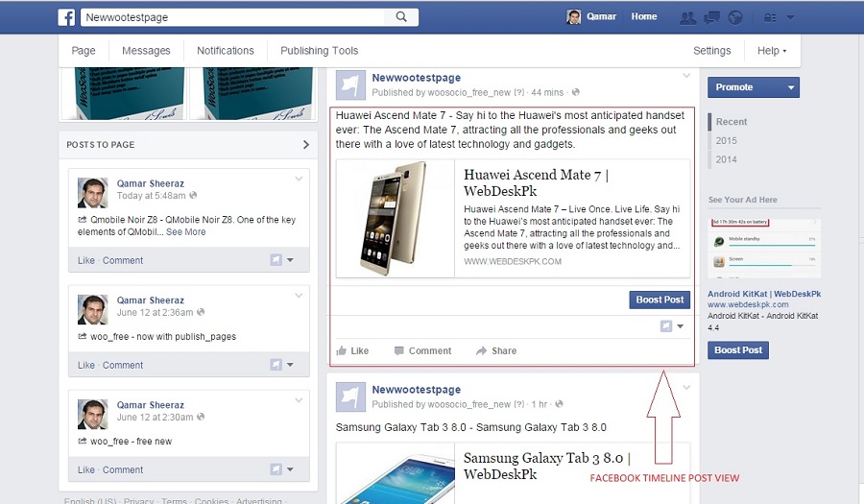864x504 pixels.
Task: Click Boost Post on Huawei post
Action: pos(660,300)
